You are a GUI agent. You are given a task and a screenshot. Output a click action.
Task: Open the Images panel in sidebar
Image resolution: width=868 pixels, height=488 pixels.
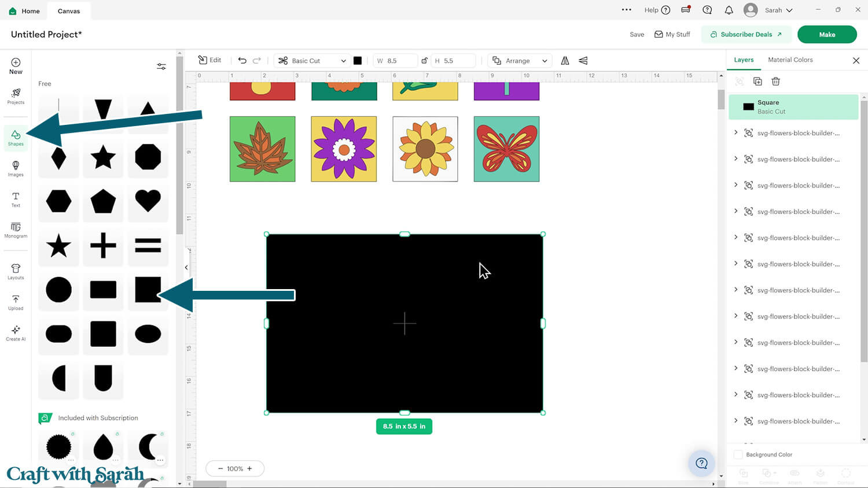pos(16,168)
